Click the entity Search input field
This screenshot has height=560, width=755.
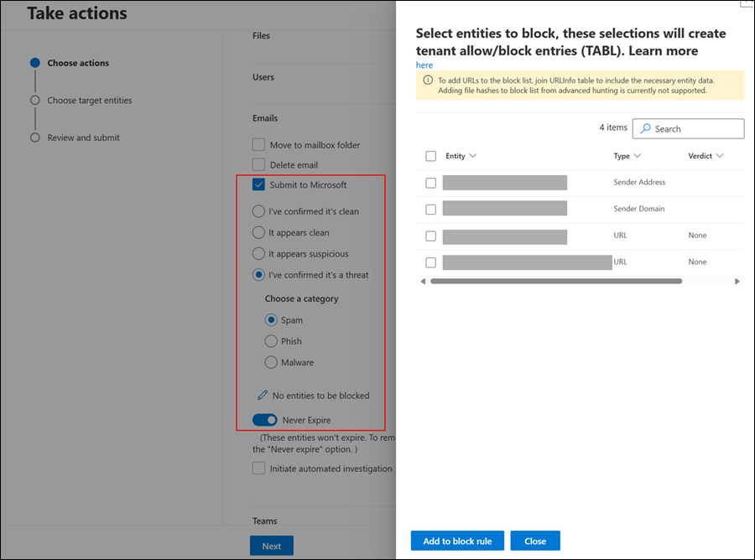coord(696,129)
